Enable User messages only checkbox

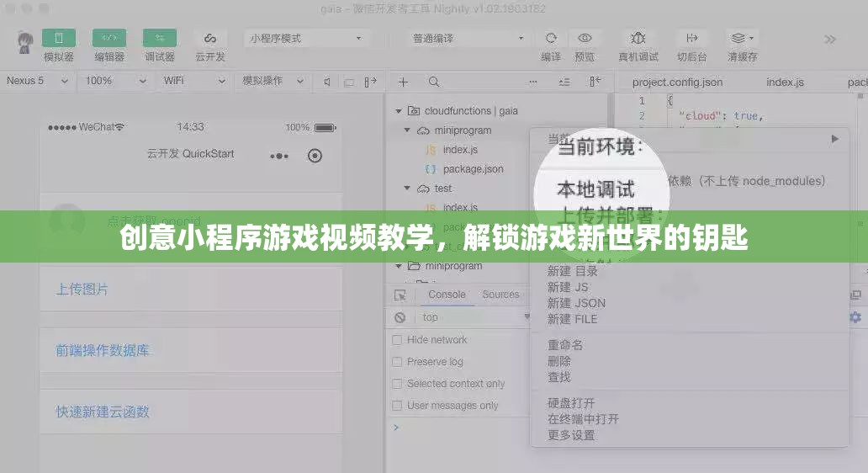[397, 406]
